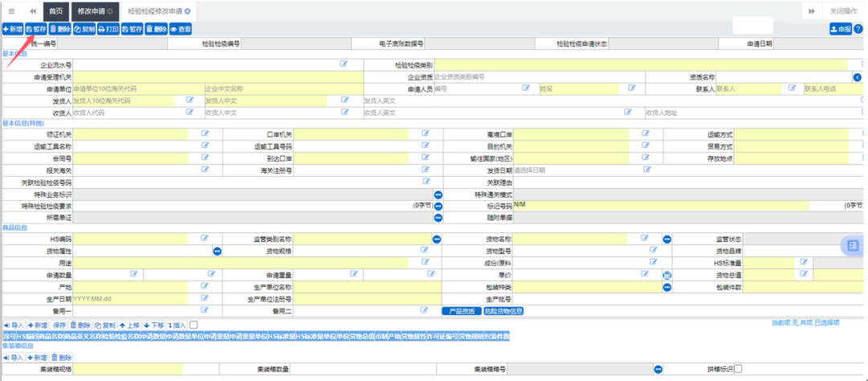Click the edit icon for 发货日期
Image resolution: width=868 pixels, height=381 pixels.
646,170
